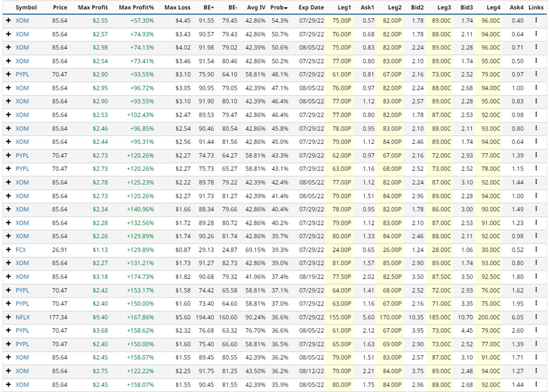This screenshot has width=550, height=392.
Task: Expand the XOM row with +140.96% max profit
Action: pos(8,209)
